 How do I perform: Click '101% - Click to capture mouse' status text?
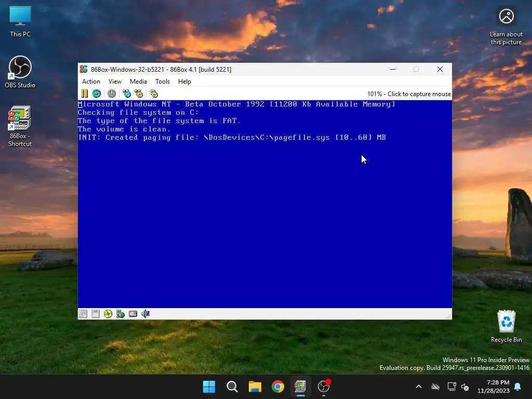pos(409,94)
